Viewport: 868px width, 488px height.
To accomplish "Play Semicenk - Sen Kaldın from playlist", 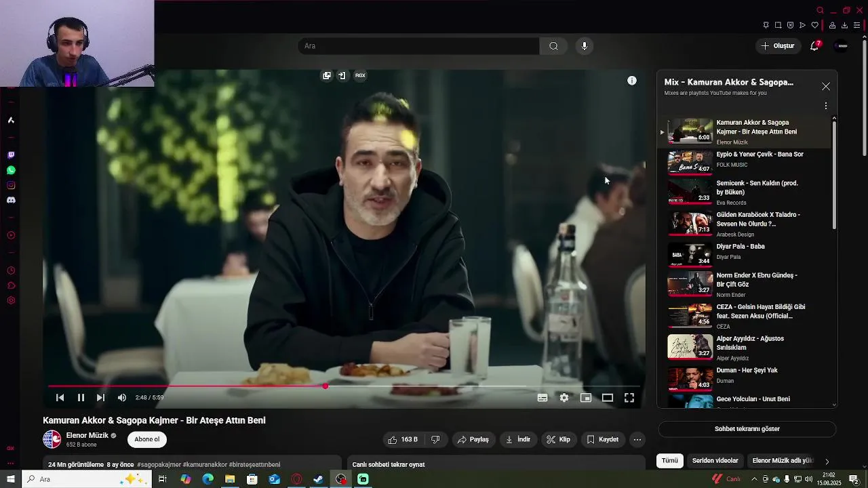I will point(745,192).
